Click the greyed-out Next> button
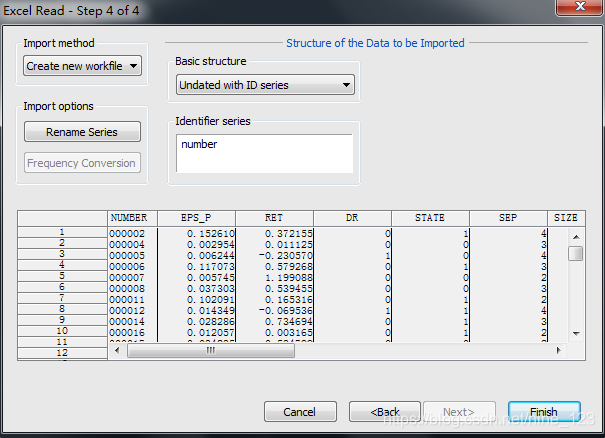This screenshot has width=605, height=438. [x=459, y=412]
